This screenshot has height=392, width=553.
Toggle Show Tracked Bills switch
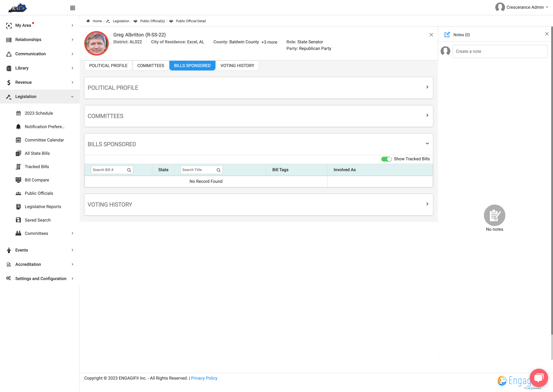386,159
